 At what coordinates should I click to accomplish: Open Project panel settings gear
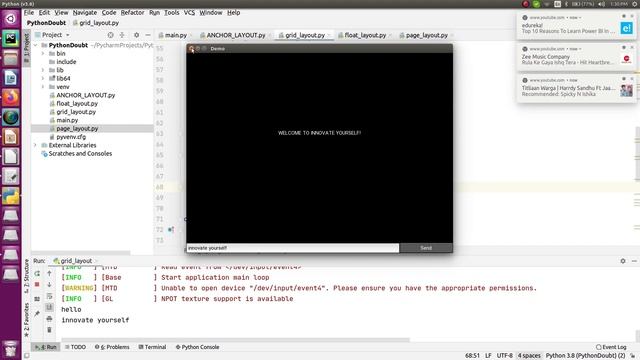point(136,35)
